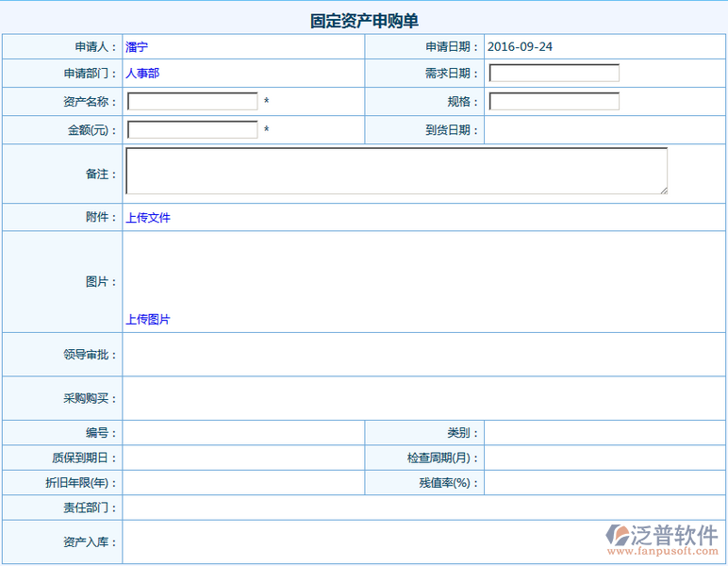Click the 上传文件 upload link

(x=148, y=218)
